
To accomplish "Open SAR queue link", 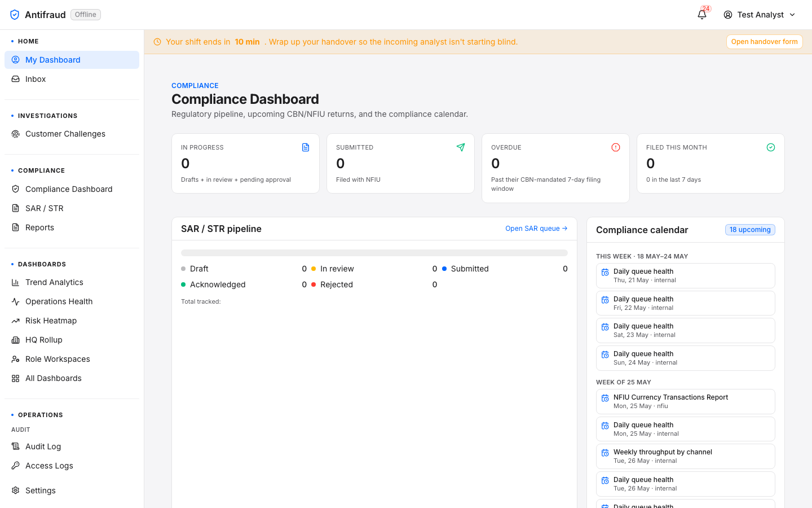I will (536, 229).
